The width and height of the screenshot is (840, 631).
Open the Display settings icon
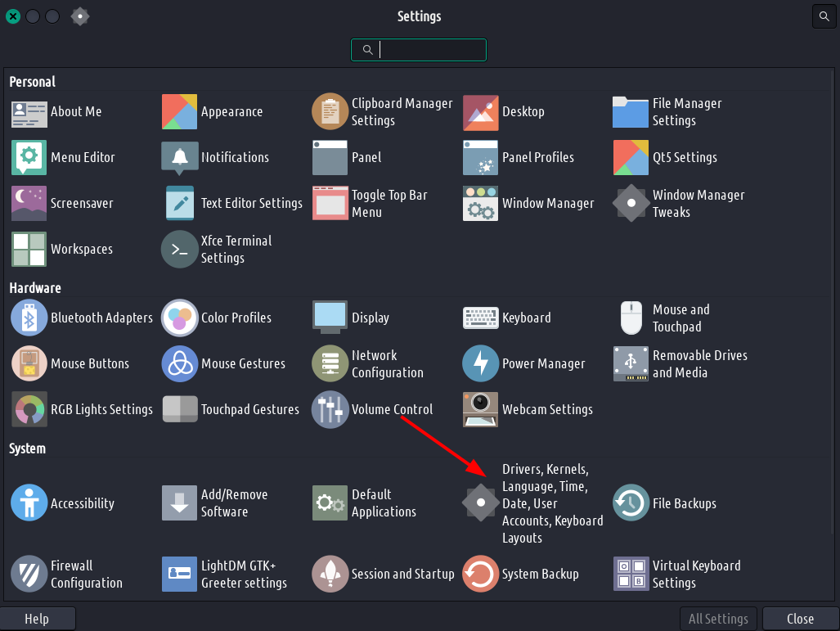(x=330, y=318)
